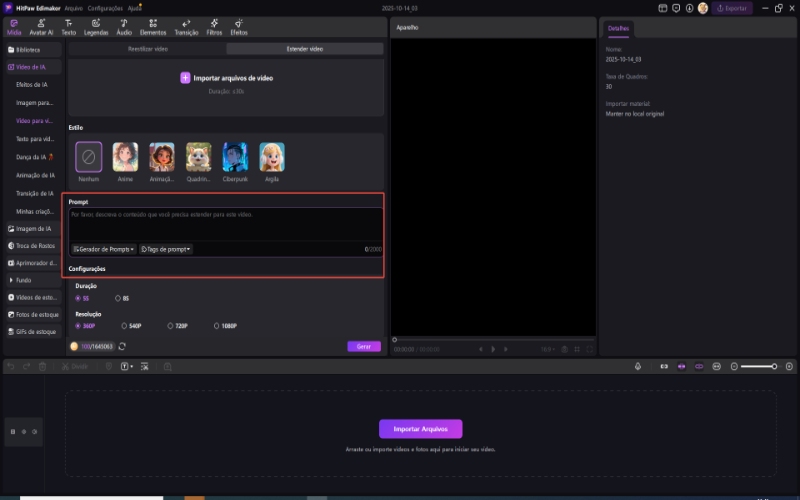
Task: Open the Elementos tool
Action: tap(153, 27)
